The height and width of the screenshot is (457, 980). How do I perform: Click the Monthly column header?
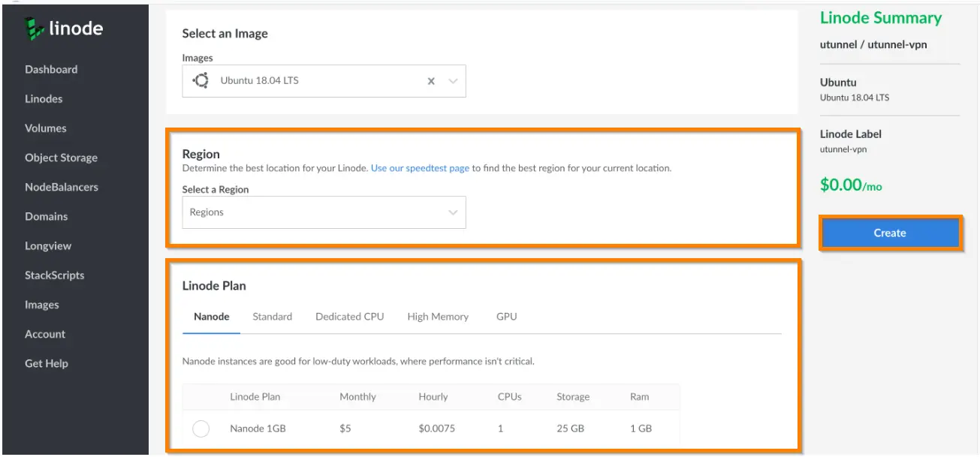[x=357, y=397]
